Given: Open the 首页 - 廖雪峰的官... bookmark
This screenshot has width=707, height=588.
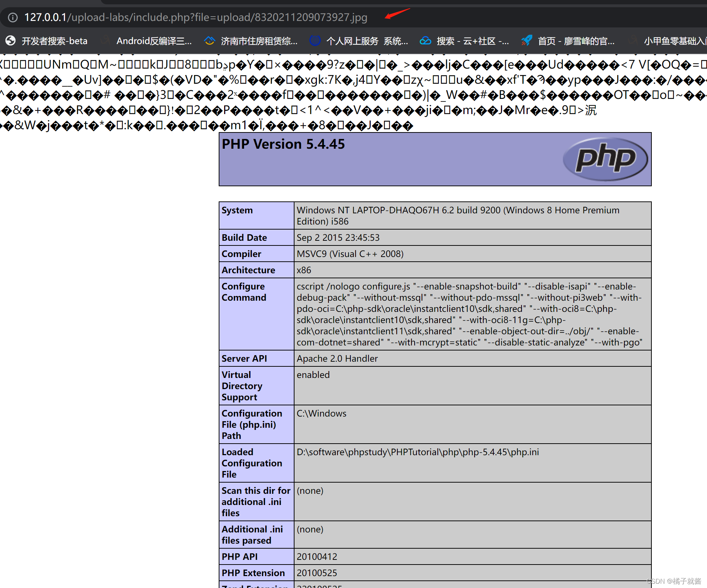Looking at the screenshot, I should point(576,41).
